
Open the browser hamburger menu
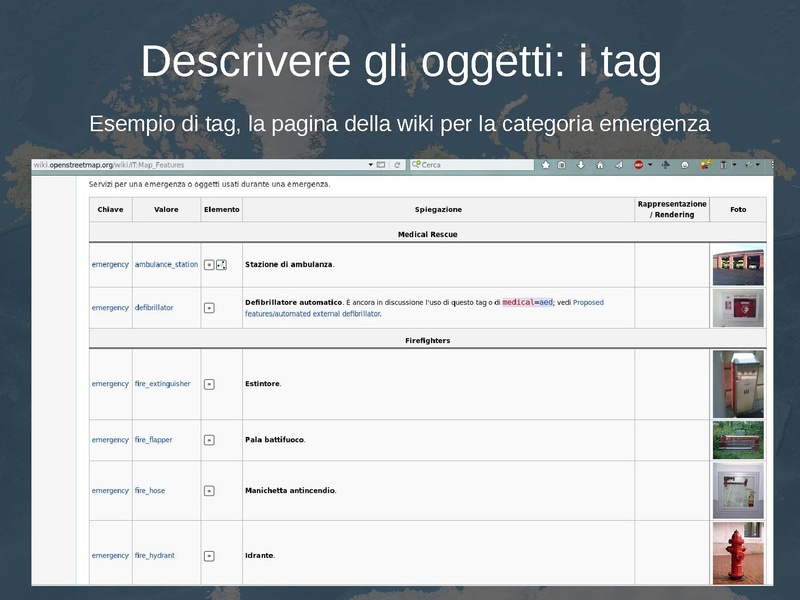[x=771, y=165]
